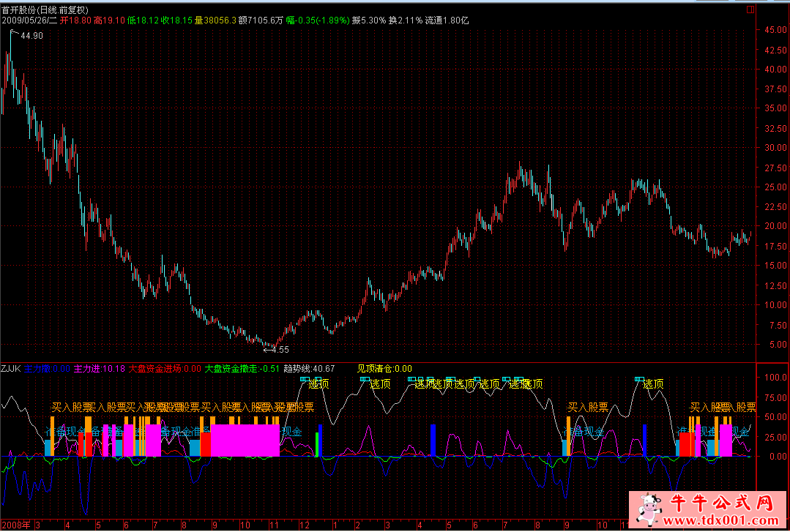
Task: Click the 35.00 price axis label
Action: (775, 108)
